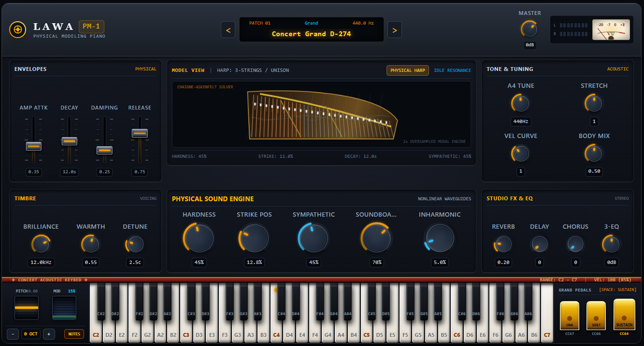Click the 440Hz tuning value box
This screenshot has width=644, height=346.
[521, 122]
